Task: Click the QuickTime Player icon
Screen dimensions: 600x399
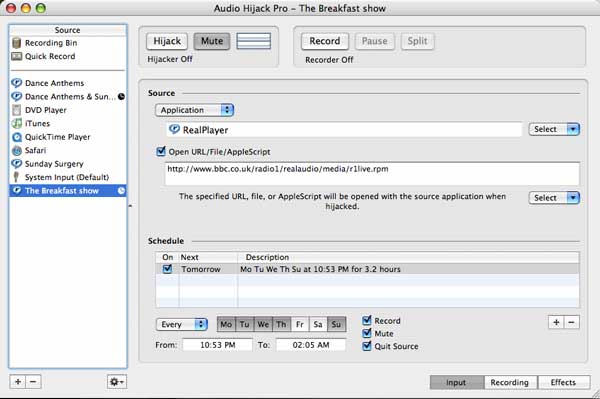Action: tap(16, 137)
